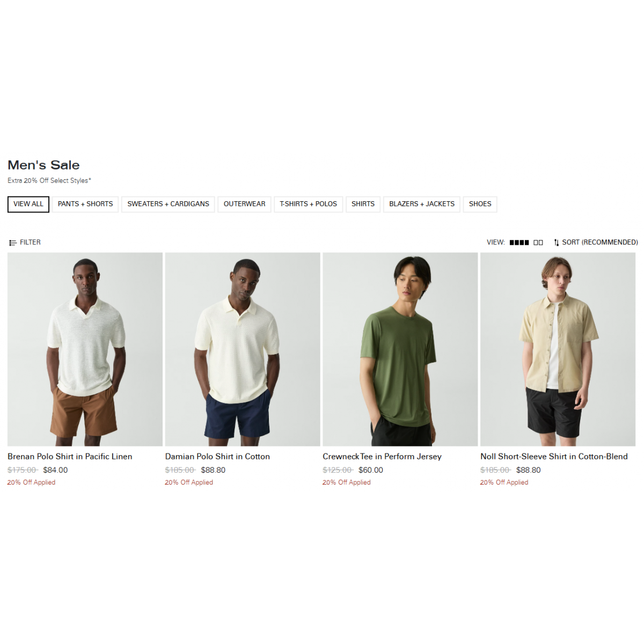View Noll Short-Sleeve Shirt photo

(x=558, y=349)
